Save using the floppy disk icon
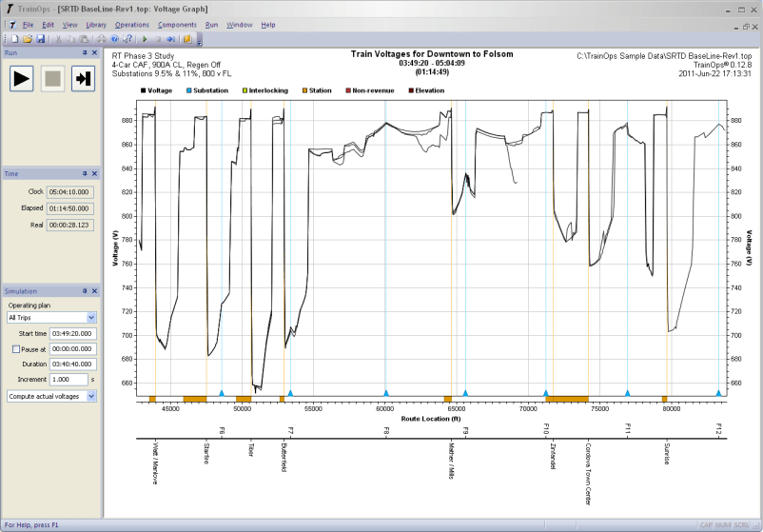Image resolution: width=763 pixels, height=532 pixels. pyautogui.click(x=40, y=39)
